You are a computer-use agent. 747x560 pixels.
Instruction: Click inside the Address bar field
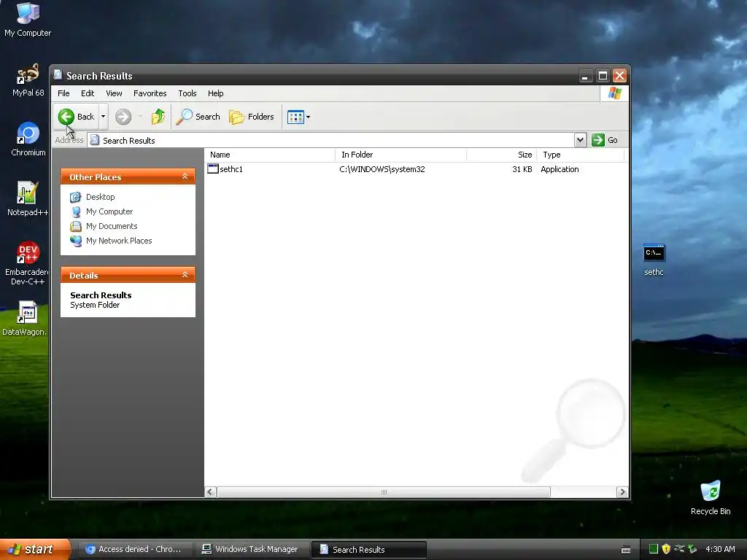tap(330, 140)
